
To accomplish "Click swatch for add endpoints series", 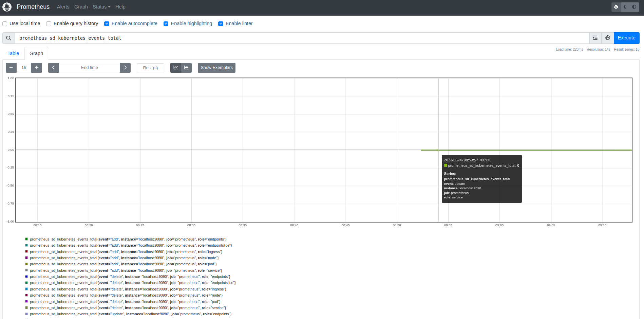I will tap(26, 239).
